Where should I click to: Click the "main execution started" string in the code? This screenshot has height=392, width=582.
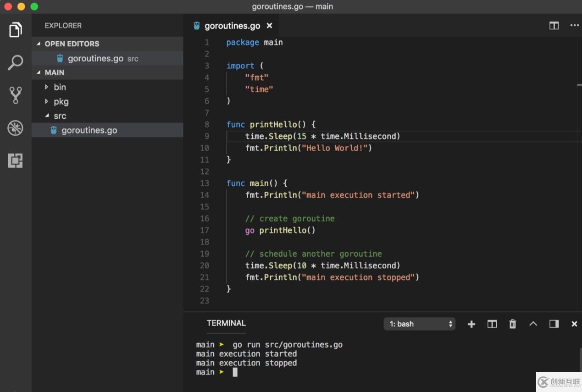point(358,195)
